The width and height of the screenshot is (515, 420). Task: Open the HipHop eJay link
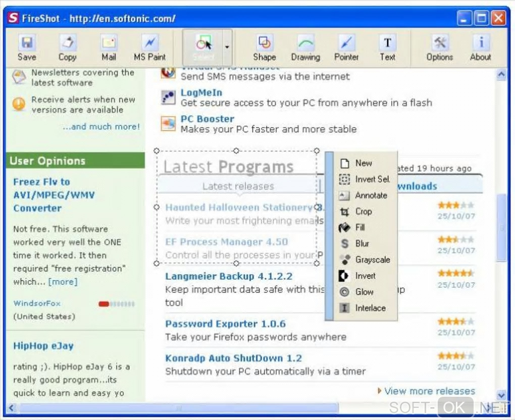[43, 346]
